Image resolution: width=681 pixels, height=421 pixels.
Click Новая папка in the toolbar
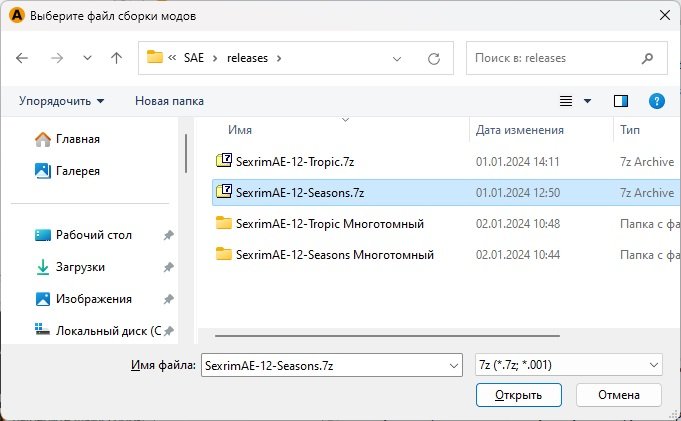point(169,101)
